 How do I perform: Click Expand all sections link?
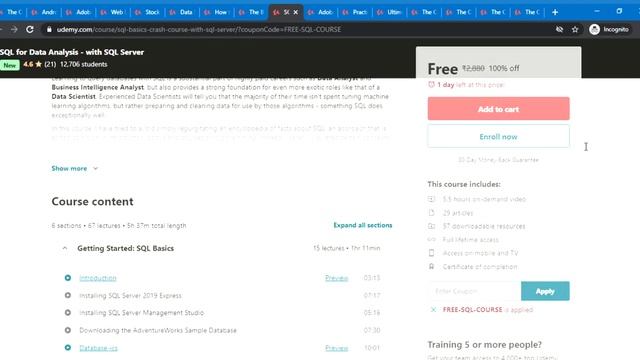click(x=362, y=225)
